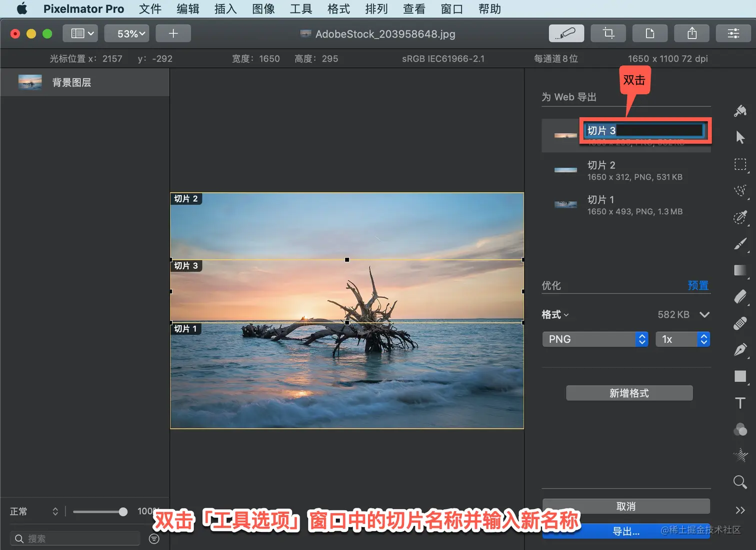Choose the Repair bandage tool
This screenshot has width=756, height=550.
tap(740, 323)
